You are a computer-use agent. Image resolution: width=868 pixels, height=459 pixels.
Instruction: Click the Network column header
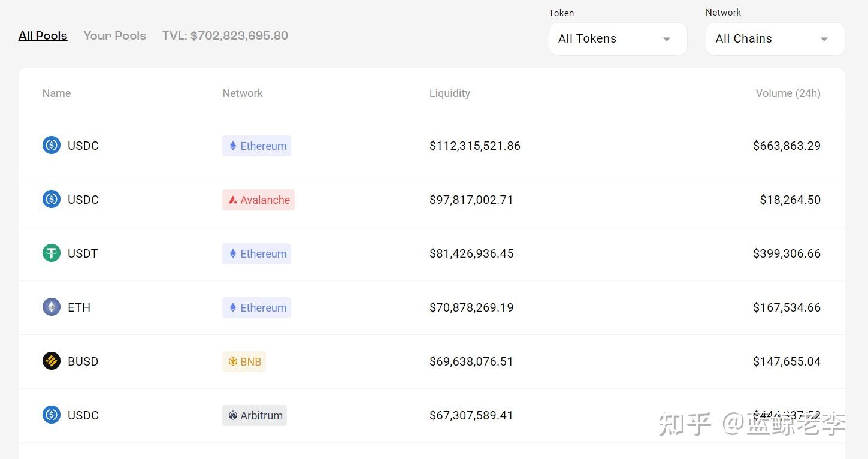[243, 93]
